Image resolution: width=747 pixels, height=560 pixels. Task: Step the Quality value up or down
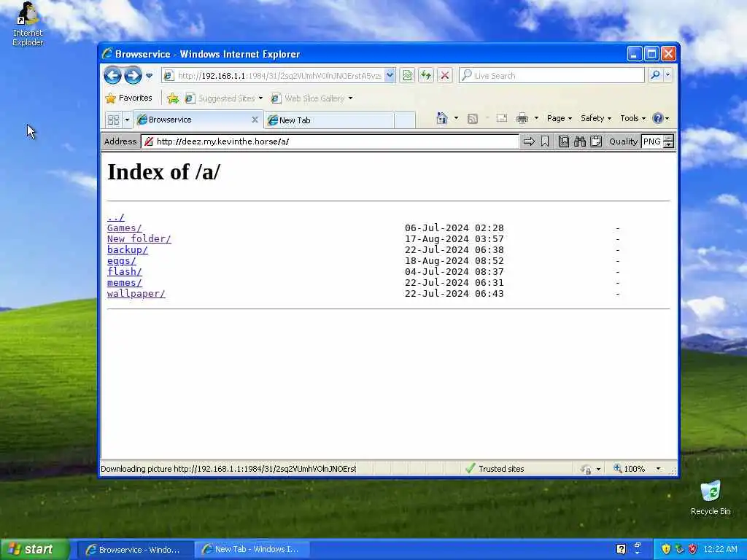669,141
